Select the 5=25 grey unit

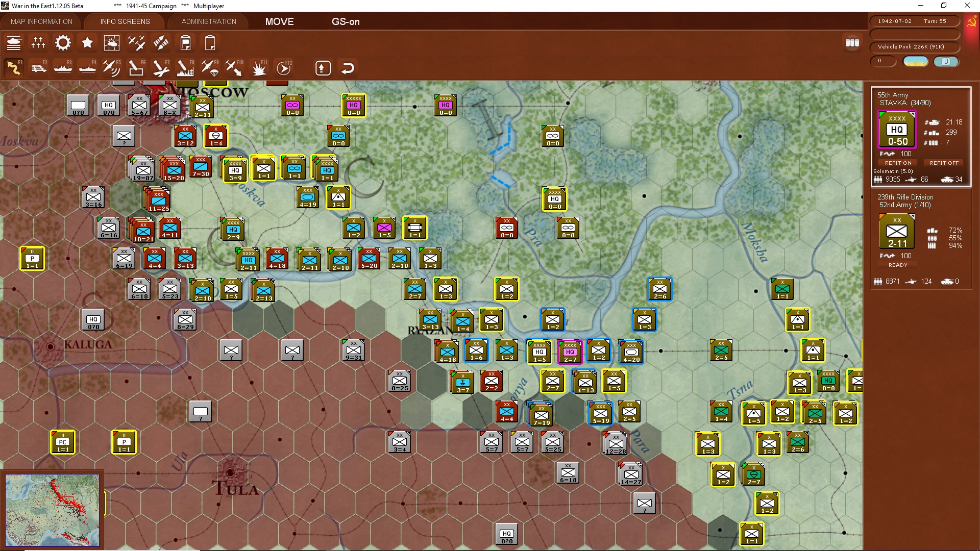pyautogui.click(x=553, y=442)
